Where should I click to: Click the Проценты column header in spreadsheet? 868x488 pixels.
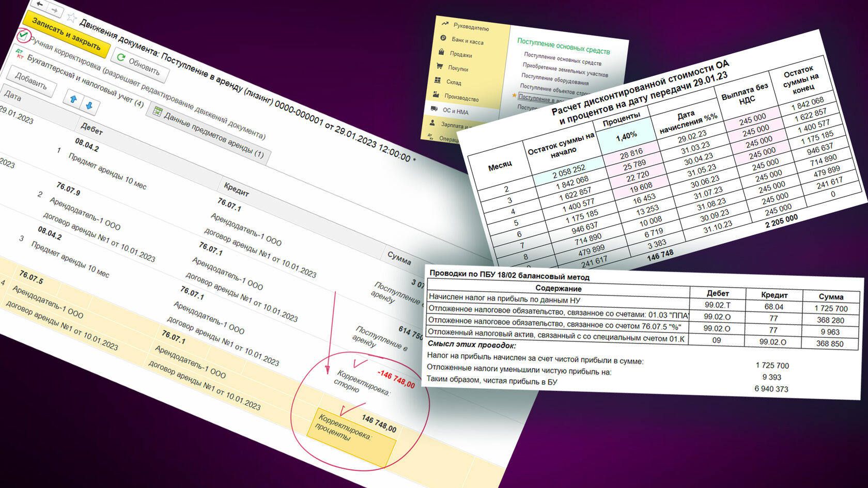click(621, 119)
